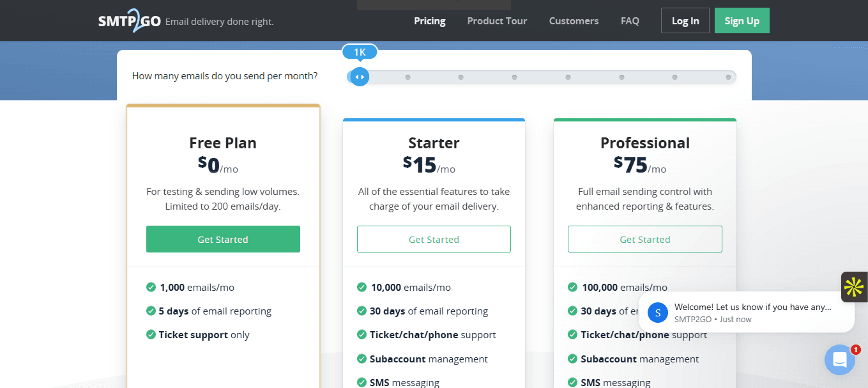
Task: Go to the Product Tour page
Action: (497, 21)
